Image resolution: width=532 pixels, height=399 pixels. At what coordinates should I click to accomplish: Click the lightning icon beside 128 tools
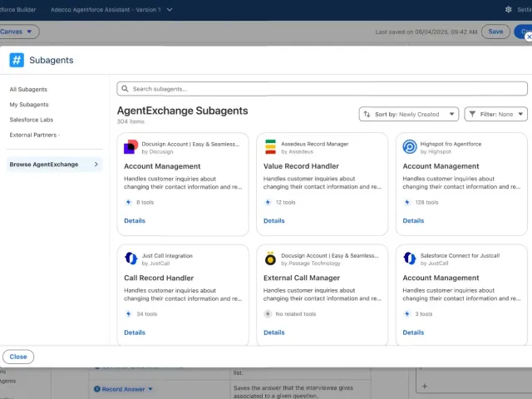407,202
